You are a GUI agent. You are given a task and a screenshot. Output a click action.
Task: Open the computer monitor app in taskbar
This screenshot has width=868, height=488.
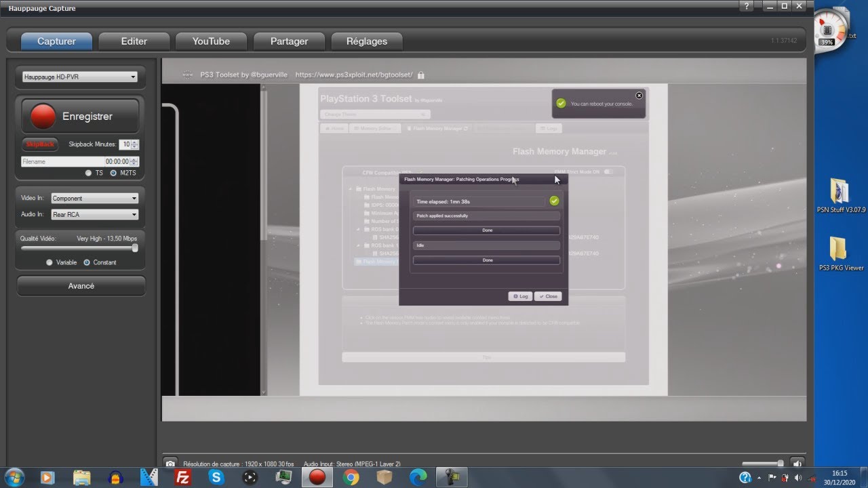(x=284, y=477)
